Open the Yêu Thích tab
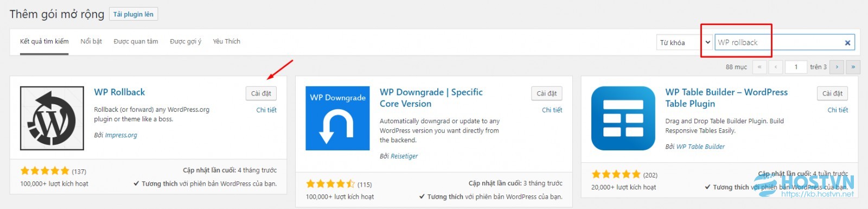868x209 pixels. click(226, 41)
